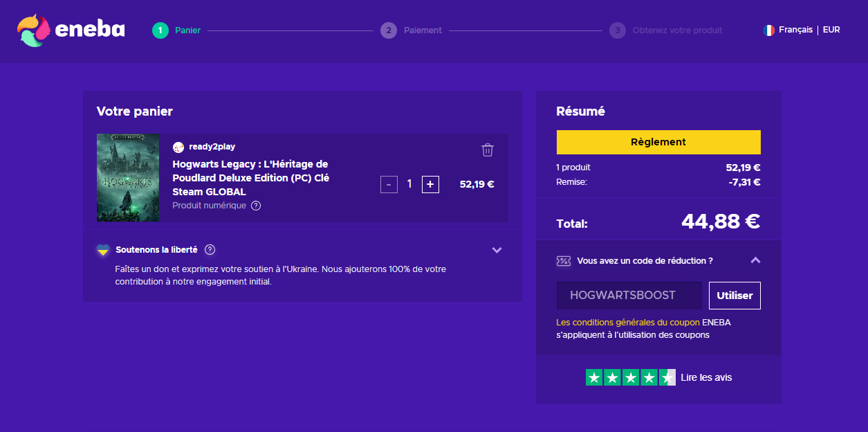Collapse the discount code section
This screenshot has width=868, height=432.
coord(755,260)
